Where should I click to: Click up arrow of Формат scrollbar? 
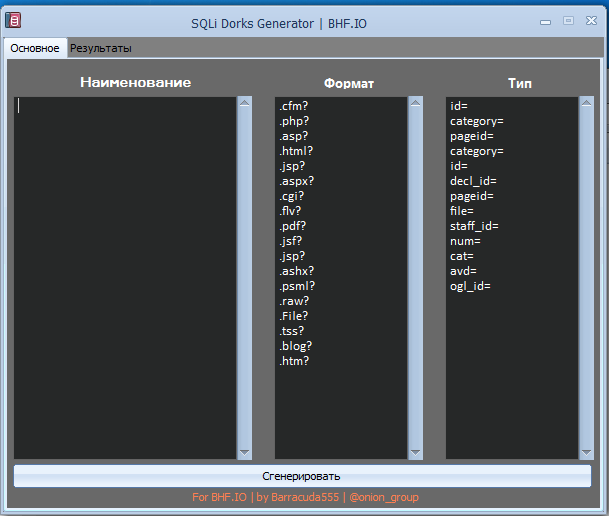416,103
